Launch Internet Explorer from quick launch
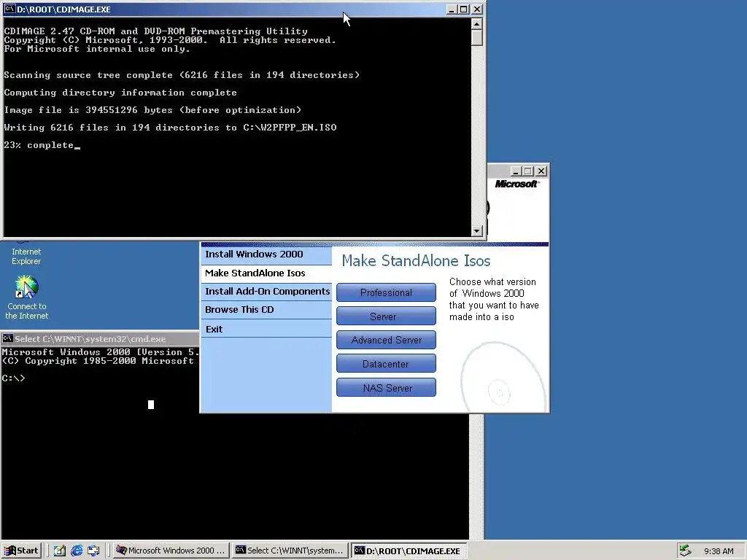 pos(77,551)
